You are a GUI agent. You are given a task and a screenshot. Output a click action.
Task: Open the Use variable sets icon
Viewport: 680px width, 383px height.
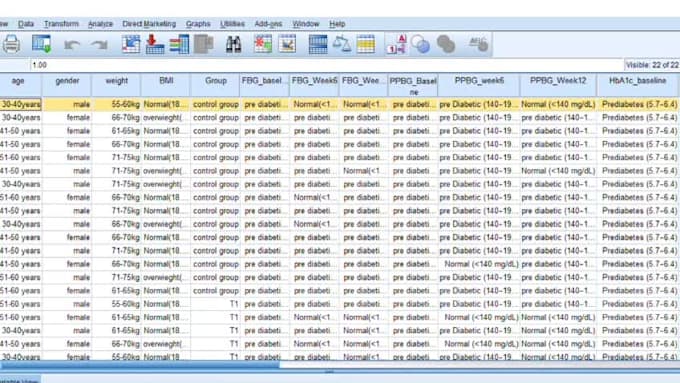[420, 44]
